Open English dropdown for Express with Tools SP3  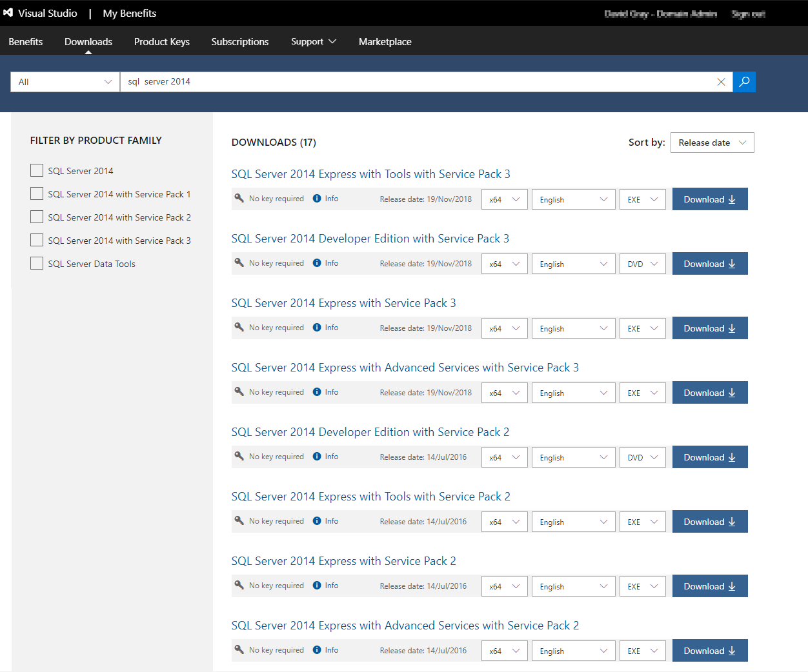pos(573,199)
